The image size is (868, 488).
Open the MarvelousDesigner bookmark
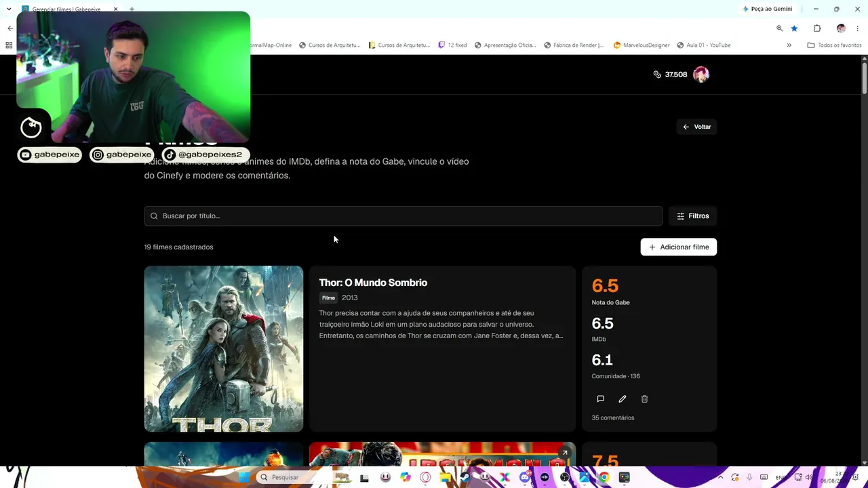(x=642, y=45)
